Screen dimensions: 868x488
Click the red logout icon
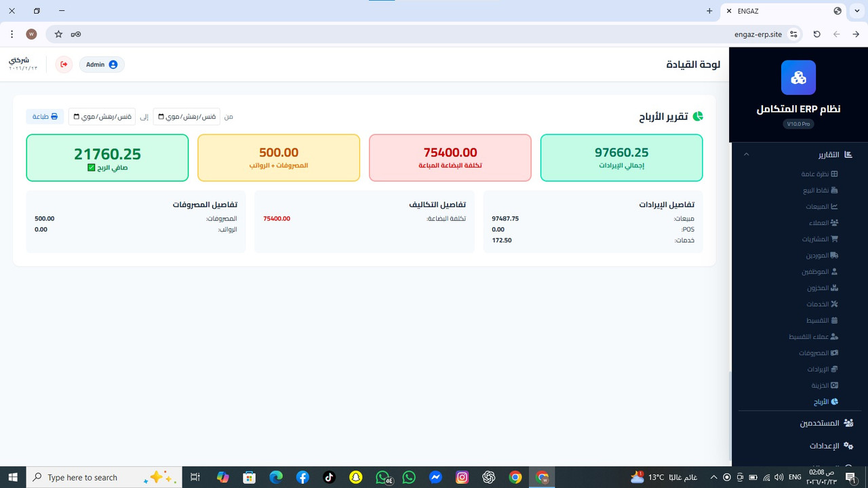[x=63, y=64]
